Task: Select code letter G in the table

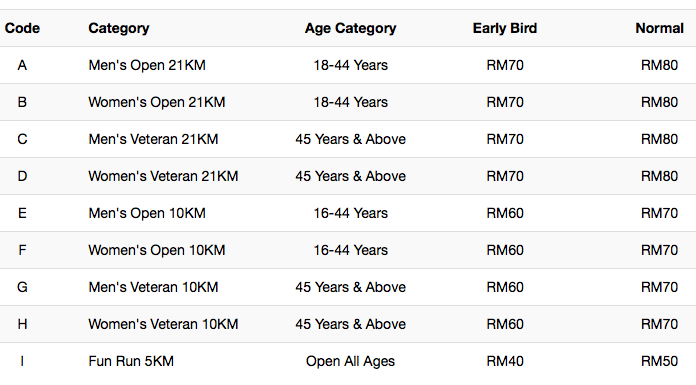Action: [22, 287]
